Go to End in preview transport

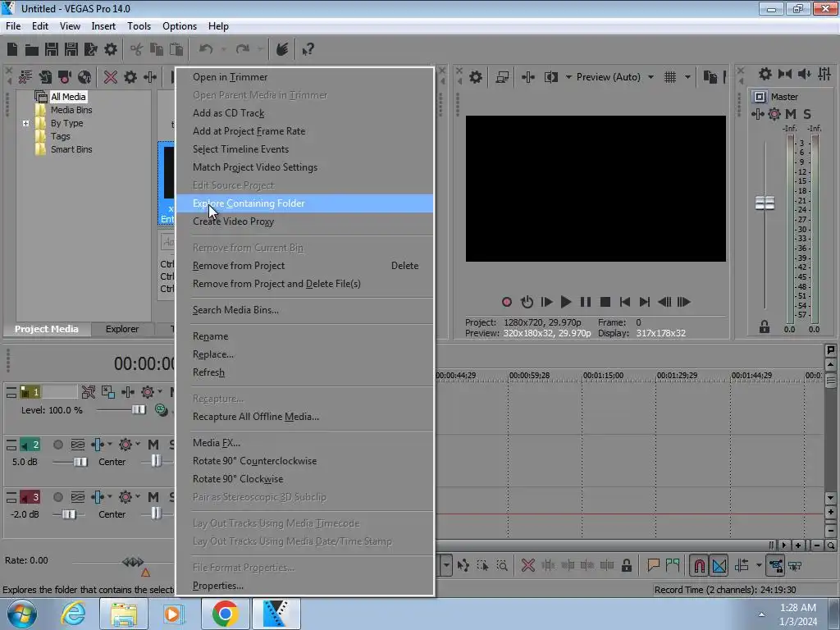point(645,302)
